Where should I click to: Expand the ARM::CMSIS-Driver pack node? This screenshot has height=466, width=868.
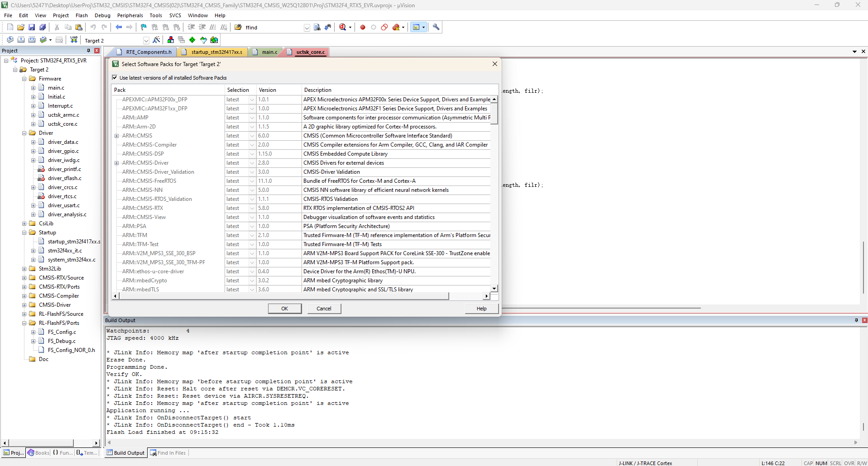point(116,163)
